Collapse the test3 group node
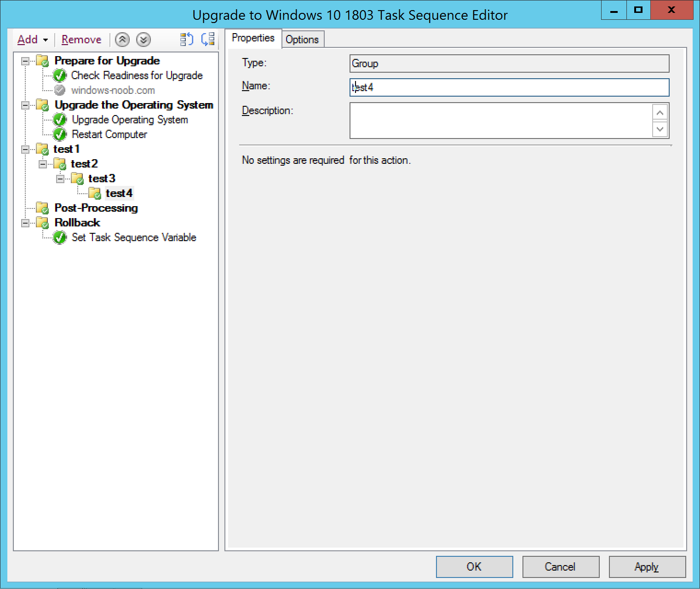Image resolution: width=700 pixels, height=589 pixels. click(x=60, y=179)
